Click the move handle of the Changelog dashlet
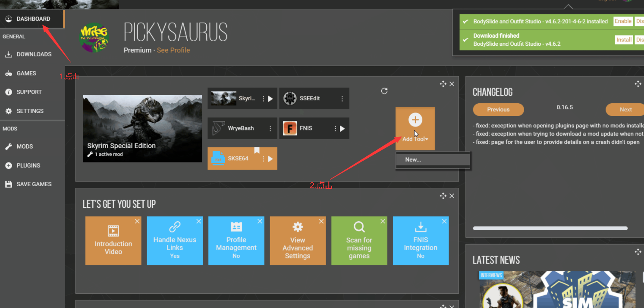Viewport: 644px width, 308px height. (638, 84)
